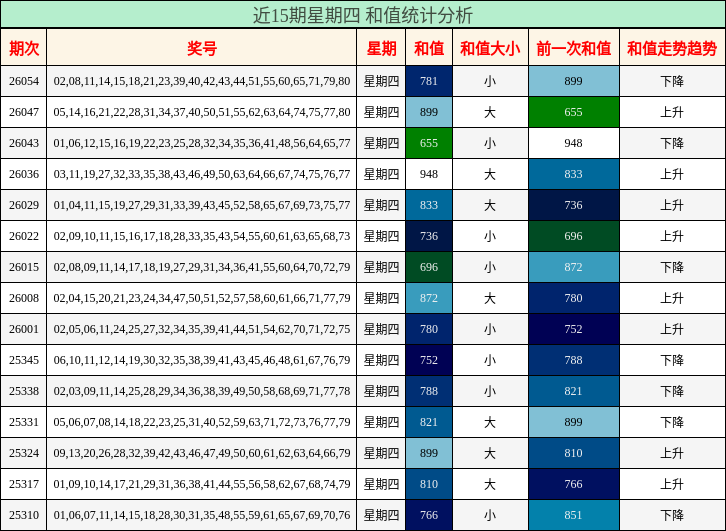Select the 和值大小 column header
This screenshot has height=531, width=726.
tap(490, 48)
